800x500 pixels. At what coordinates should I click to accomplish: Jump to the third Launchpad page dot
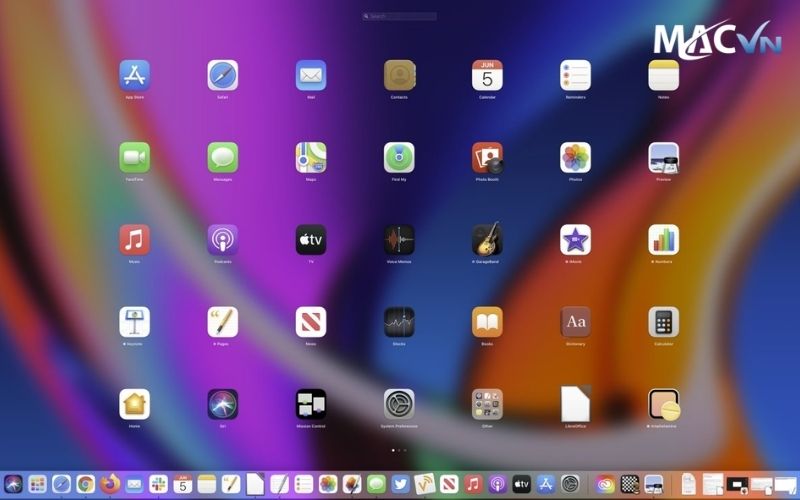(x=405, y=451)
